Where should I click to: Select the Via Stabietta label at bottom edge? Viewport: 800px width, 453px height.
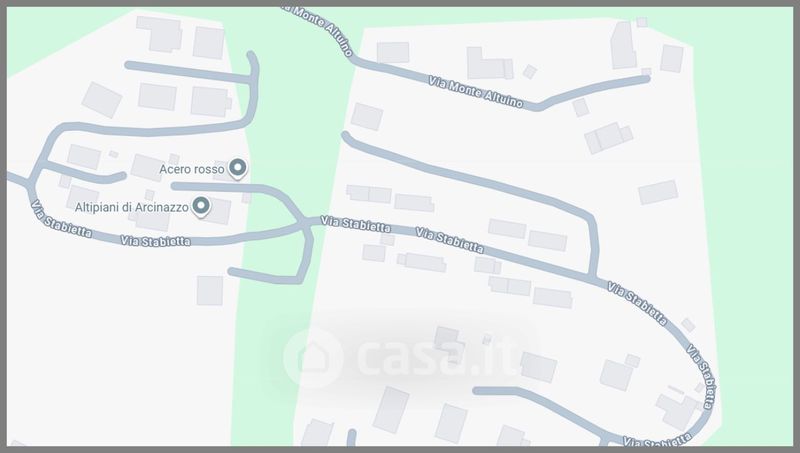657,442
